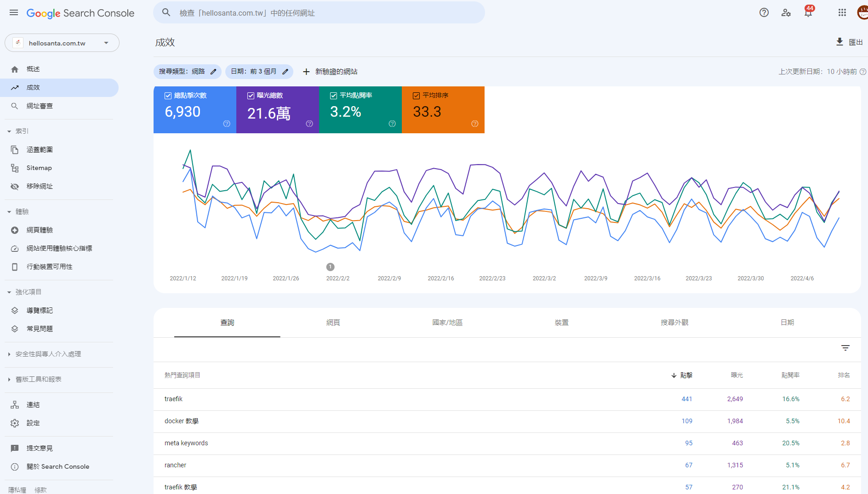This screenshot has width=868, height=494.
Task: Open the 常見問題 report
Action: click(x=59, y=329)
